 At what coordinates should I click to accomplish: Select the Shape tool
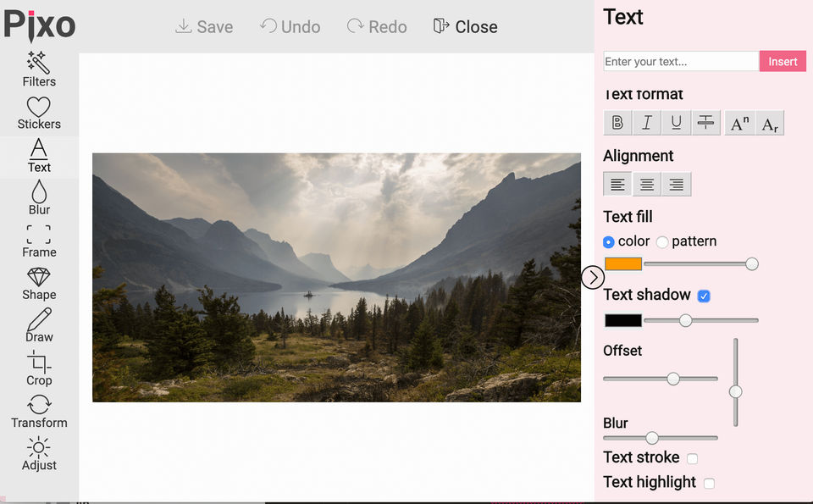pos(39,284)
